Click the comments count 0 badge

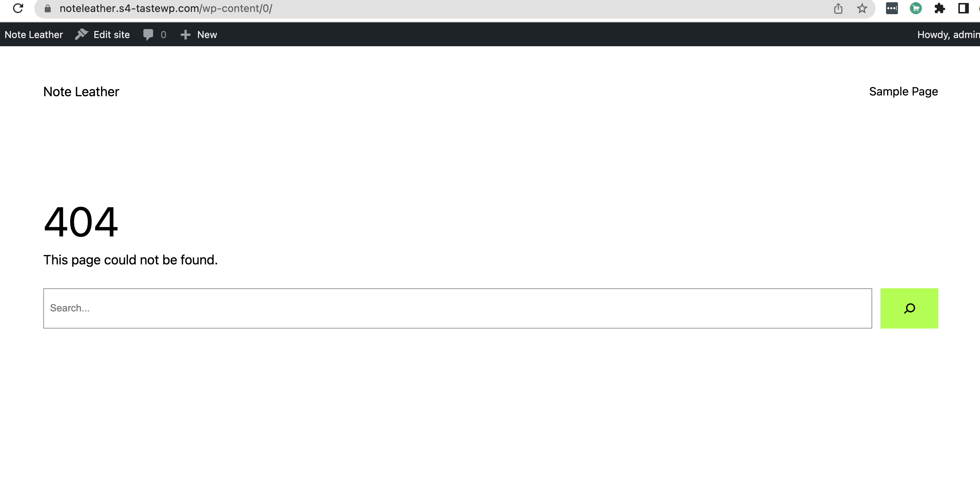point(155,34)
